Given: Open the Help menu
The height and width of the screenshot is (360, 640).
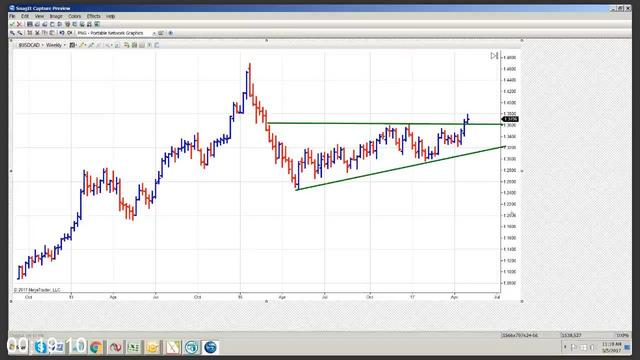Looking at the screenshot, I should click(x=110, y=16).
